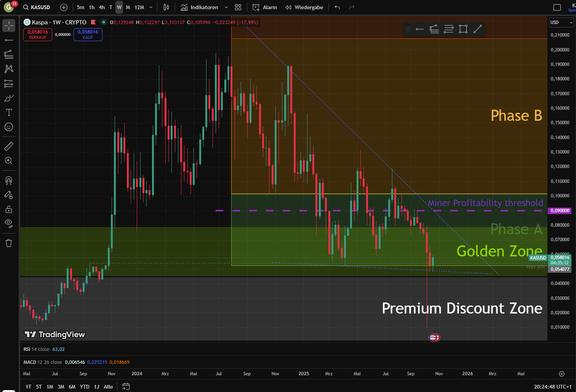This screenshot has width=576, height=392.
Task: Activate the zoom-in tool
Action: 8,161
